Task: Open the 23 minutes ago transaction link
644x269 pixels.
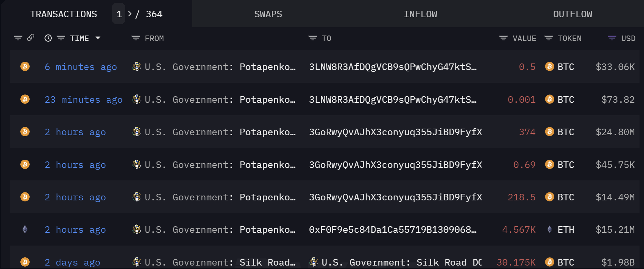Action: click(83, 99)
